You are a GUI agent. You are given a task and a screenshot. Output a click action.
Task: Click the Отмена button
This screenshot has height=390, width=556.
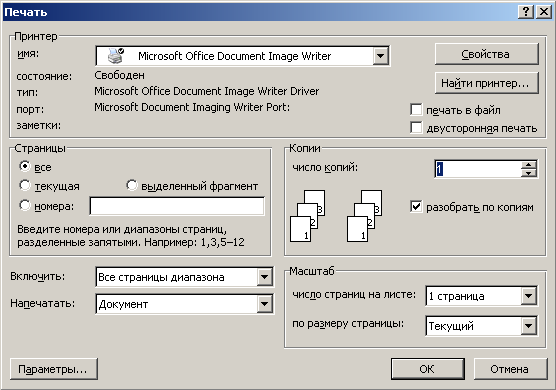pyautogui.click(x=511, y=369)
